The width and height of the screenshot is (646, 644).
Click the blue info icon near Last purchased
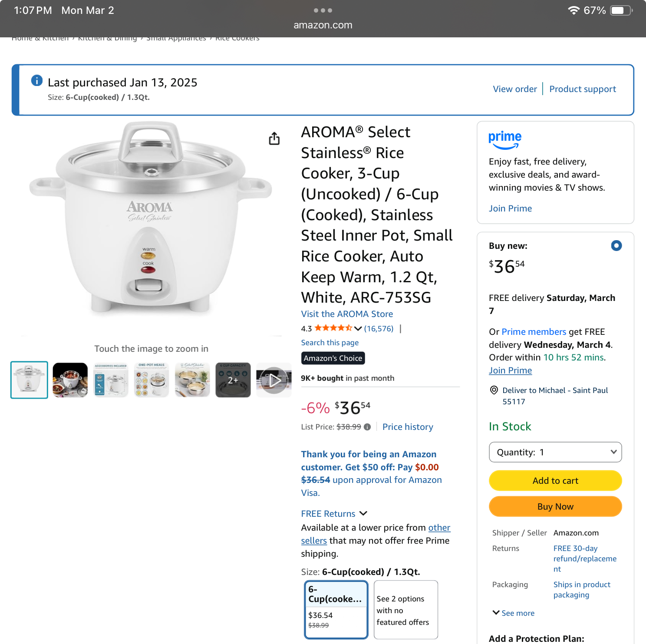click(37, 80)
